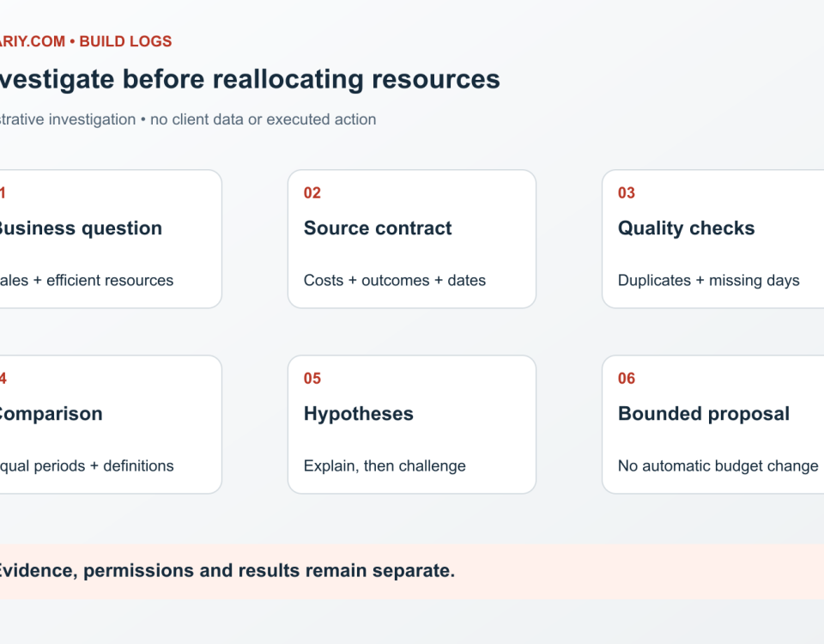Click the BUILD LOGS header label
Image resolution: width=824 pixels, height=644 pixels.
125,41
